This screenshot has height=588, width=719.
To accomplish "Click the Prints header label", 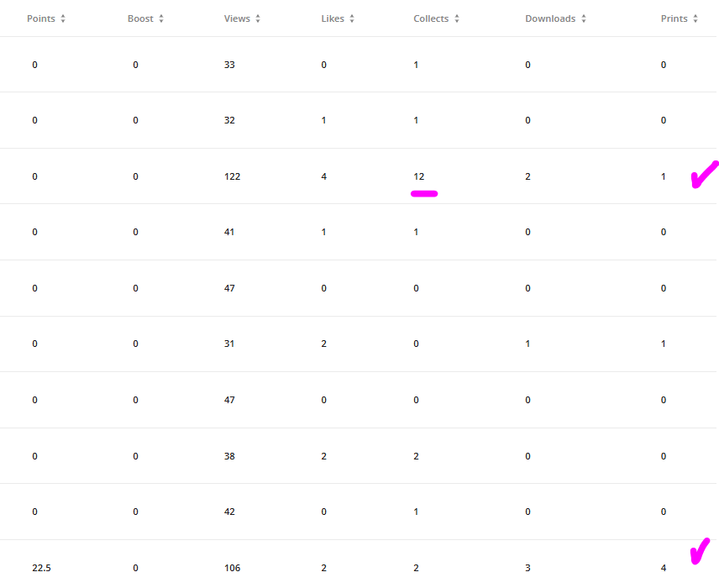I will 674,18.
